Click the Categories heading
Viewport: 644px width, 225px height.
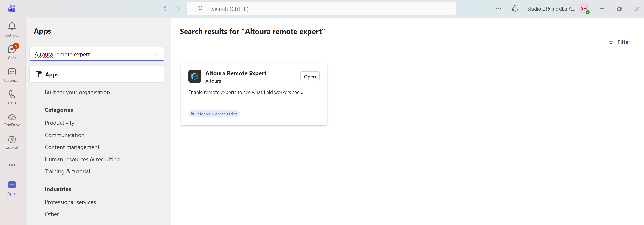[59, 110]
